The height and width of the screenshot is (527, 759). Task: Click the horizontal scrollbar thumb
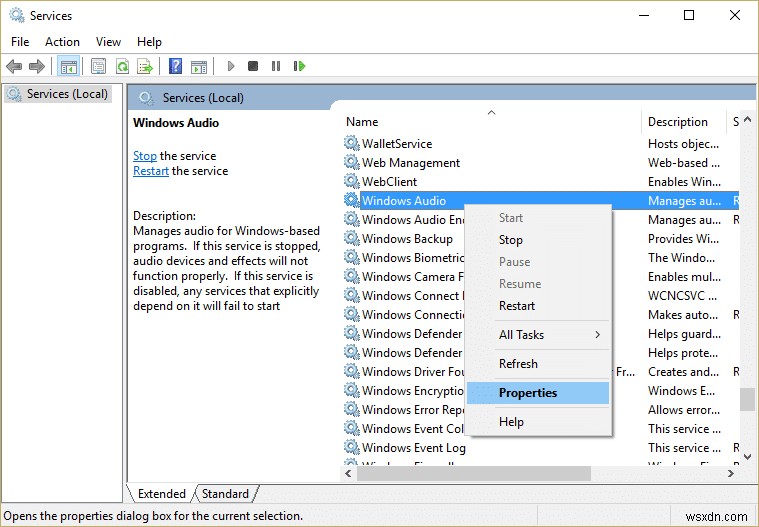coord(474,473)
